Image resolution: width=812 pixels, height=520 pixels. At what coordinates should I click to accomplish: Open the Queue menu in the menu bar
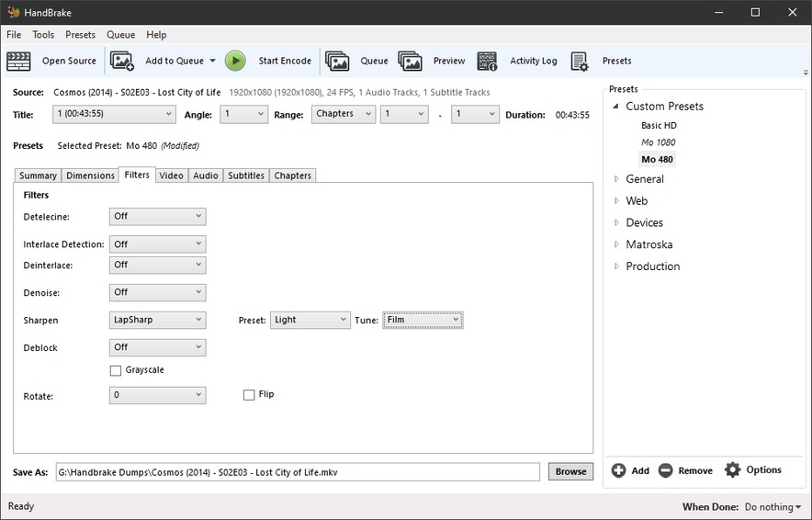(x=120, y=35)
